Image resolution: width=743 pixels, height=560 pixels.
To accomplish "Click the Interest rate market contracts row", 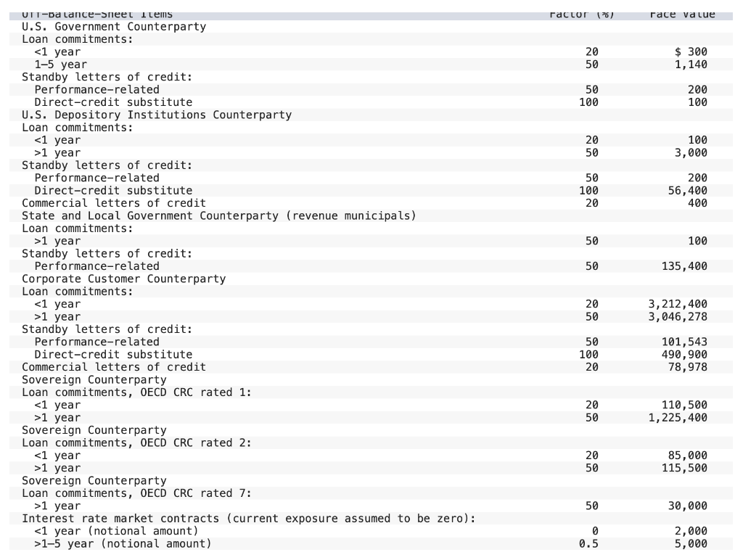I will (248, 519).
